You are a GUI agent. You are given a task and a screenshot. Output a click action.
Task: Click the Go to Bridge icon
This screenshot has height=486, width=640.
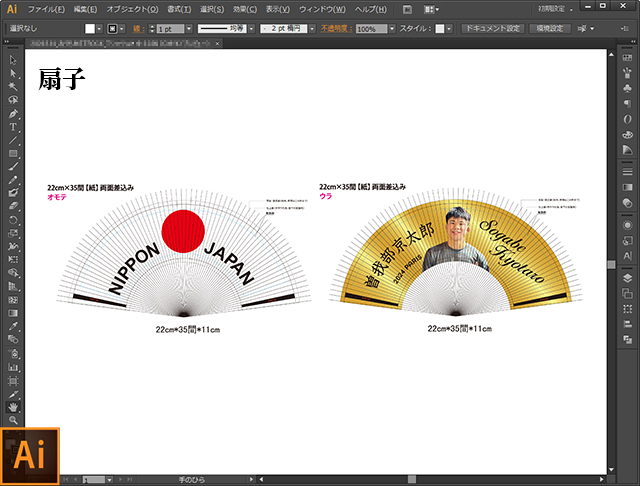point(407,9)
